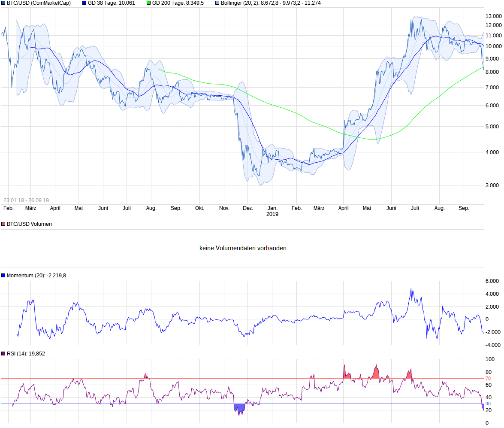This screenshot has height=428, width=504.
Task: Click the Momentum axis label -4.000
Action: coord(493,345)
